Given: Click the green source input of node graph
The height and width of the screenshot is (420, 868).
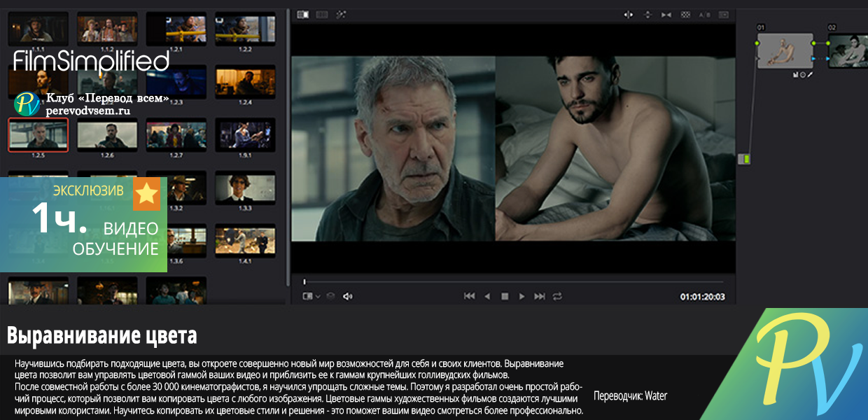Looking at the screenshot, I should (744, 160).
